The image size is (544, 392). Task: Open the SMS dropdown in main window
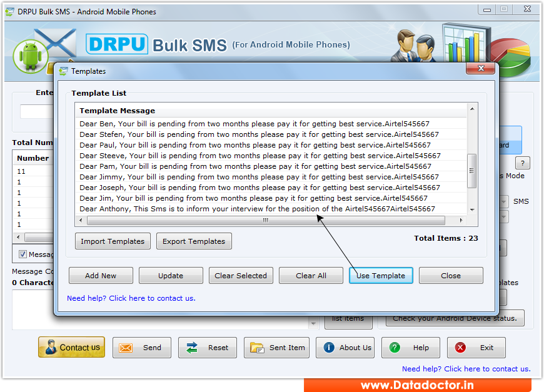click(x=504, y=201)
